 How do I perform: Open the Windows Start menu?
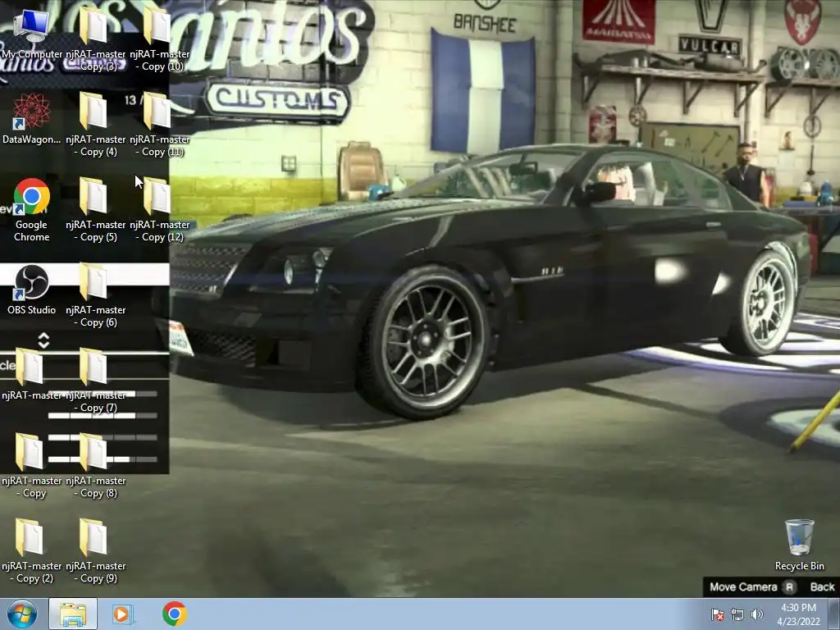pos(21,614)
